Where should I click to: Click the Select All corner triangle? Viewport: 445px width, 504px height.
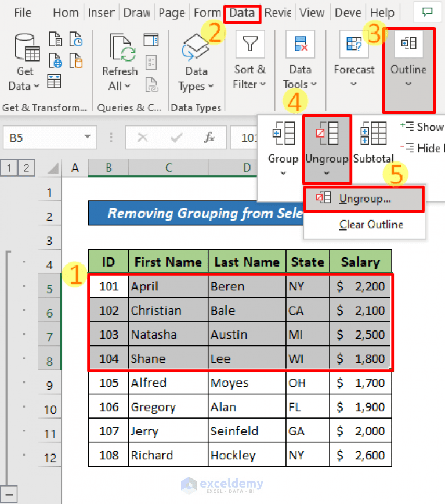tap(53, 168)
